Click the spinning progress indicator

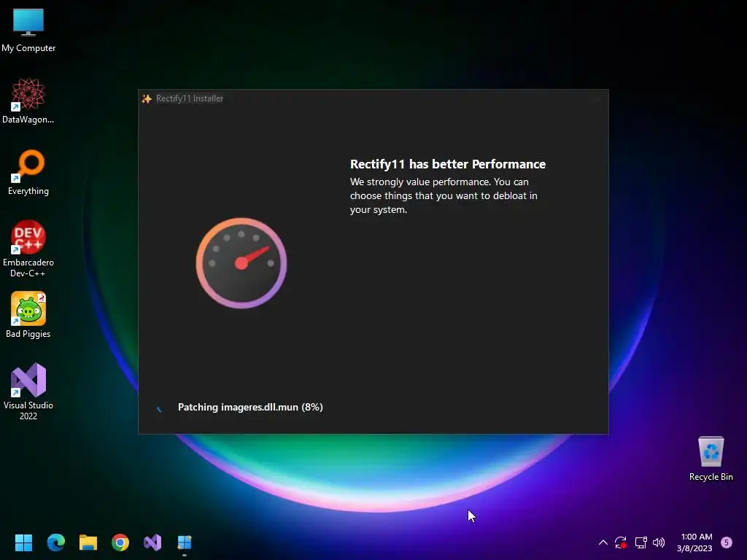(159, 408)
